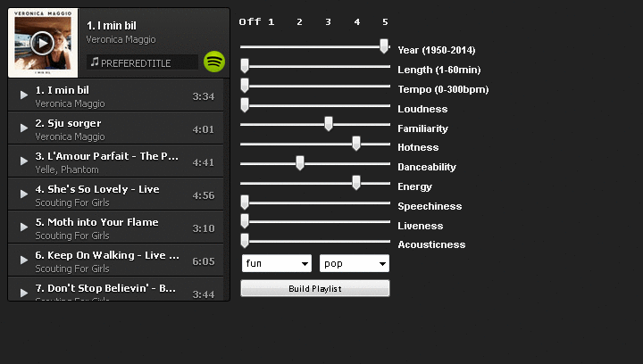Viewport: 643px width, 364px height.
Task: Click the Danceability slider handle
Action: click(300, 163)
